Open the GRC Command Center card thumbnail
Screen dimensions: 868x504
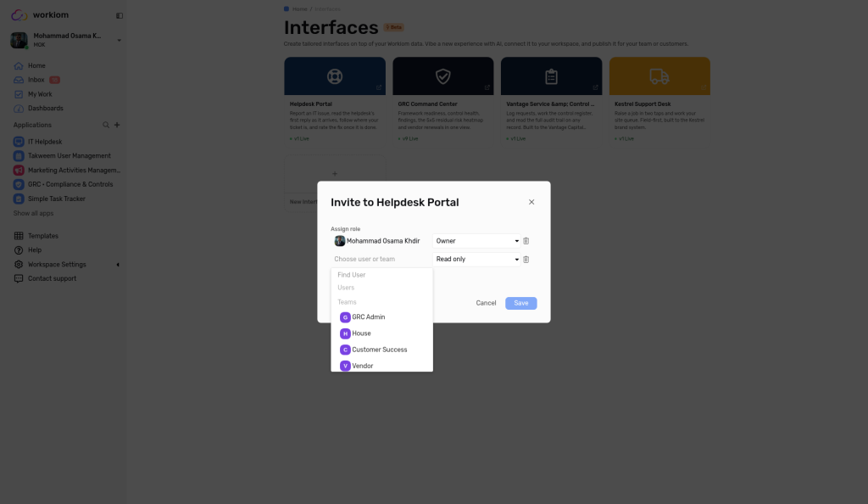coord(442,76)
